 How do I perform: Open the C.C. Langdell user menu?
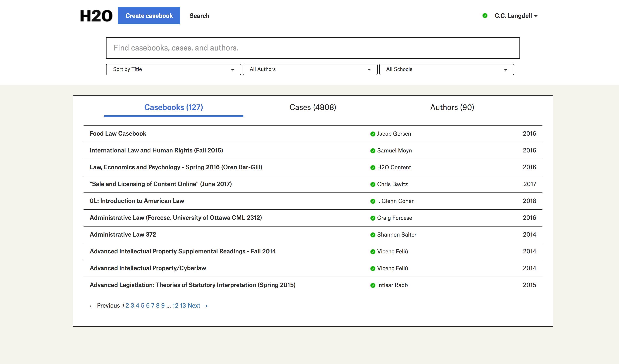pos(516,16)
